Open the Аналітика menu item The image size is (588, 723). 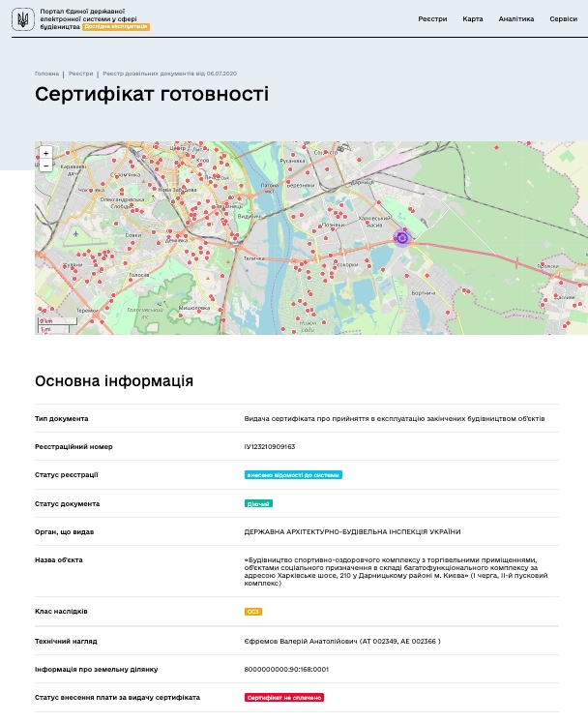point(516,19)
